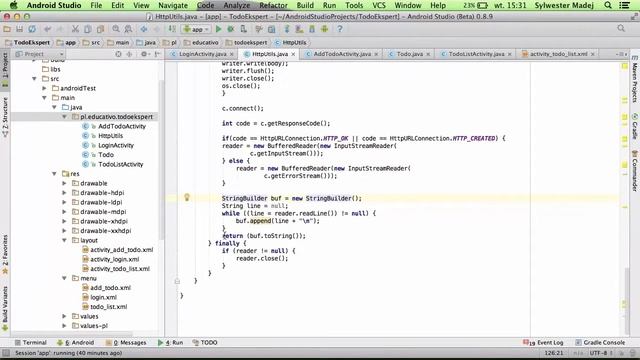This screenshot has width=640, height=360.
Task: Open the Run tool window
Action: tap(171, 342)
